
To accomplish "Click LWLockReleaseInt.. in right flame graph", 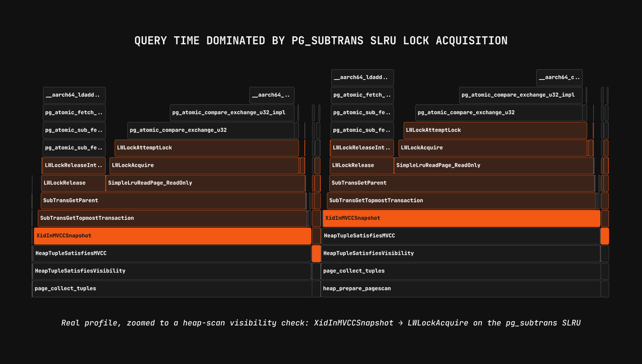I will coord(363,148).
